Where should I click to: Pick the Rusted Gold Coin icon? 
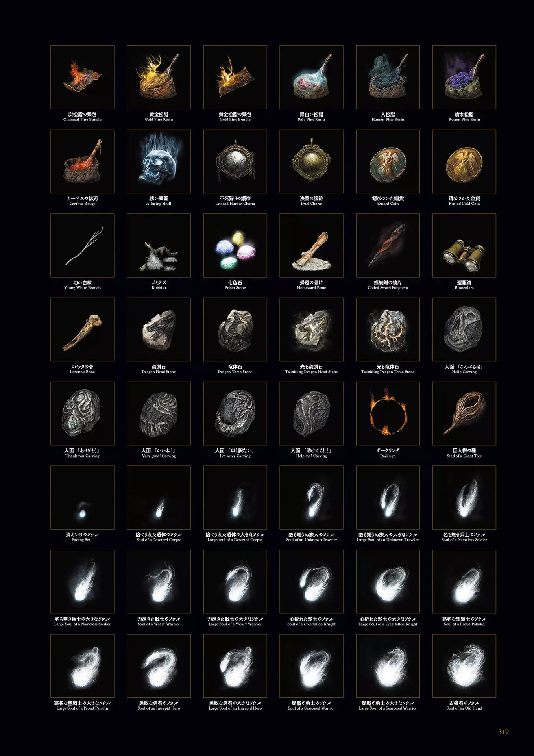click(464, 161)
